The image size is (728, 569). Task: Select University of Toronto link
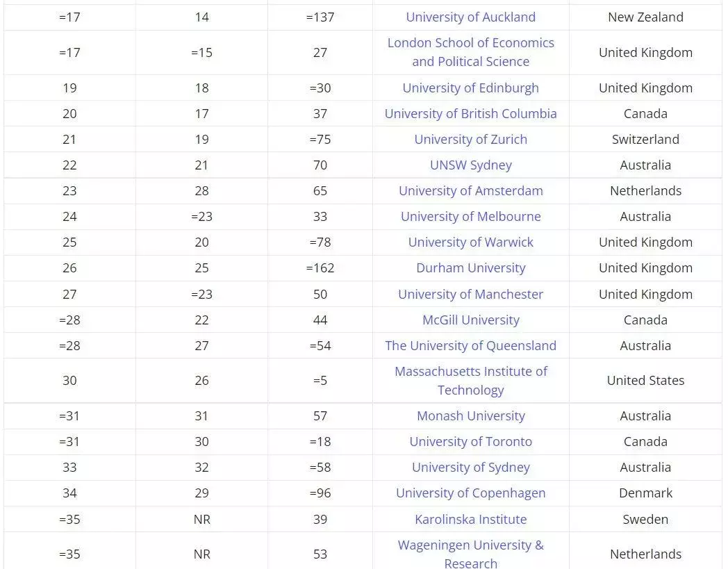[x=470, y=442]
